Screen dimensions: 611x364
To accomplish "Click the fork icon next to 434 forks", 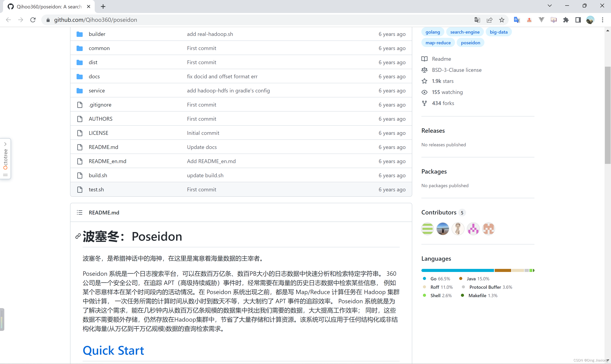I will pyautogui.click(x=424, y=103).
